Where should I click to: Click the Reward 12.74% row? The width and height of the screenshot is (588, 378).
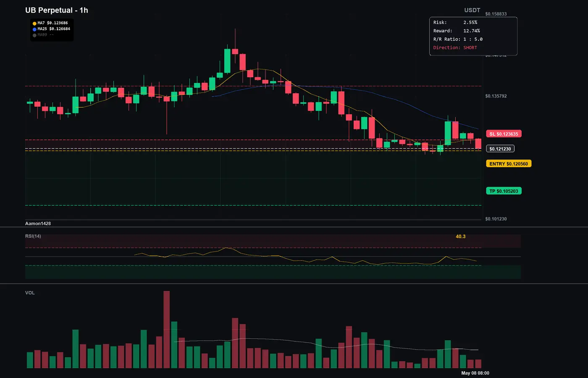click(457, 31)
